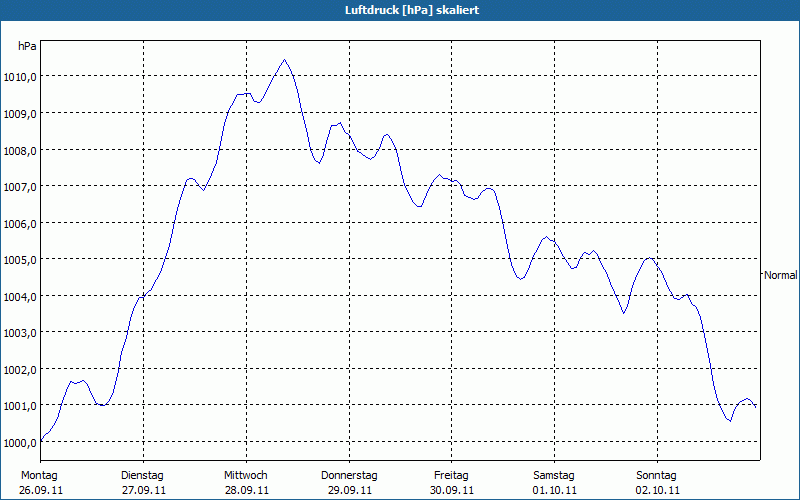Click the 1007,0 axis value
This screenshot has width=800, height=500.
click(20, 187)
